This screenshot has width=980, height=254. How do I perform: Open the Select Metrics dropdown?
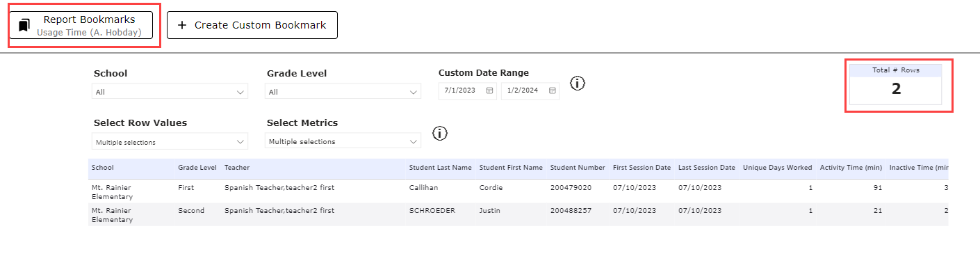click(x=343, y=141)
